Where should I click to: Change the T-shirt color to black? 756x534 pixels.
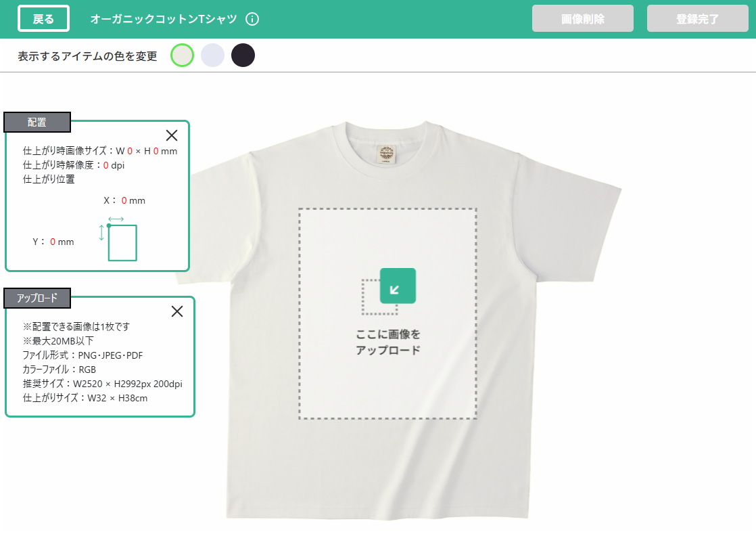pos(243,55)
